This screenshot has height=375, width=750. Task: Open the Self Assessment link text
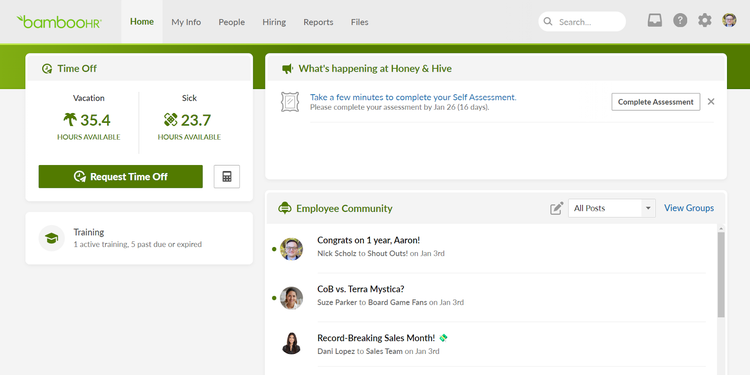pos(413,97)
